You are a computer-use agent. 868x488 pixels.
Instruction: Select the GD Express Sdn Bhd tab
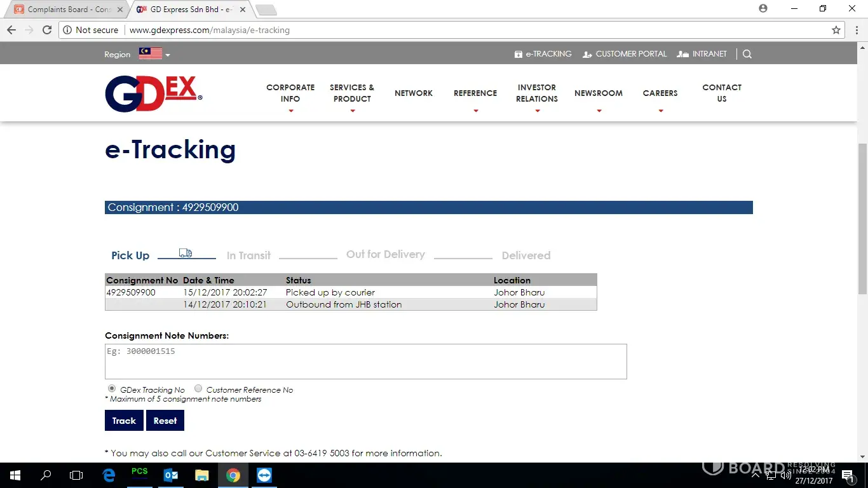(x=191, y=10)
